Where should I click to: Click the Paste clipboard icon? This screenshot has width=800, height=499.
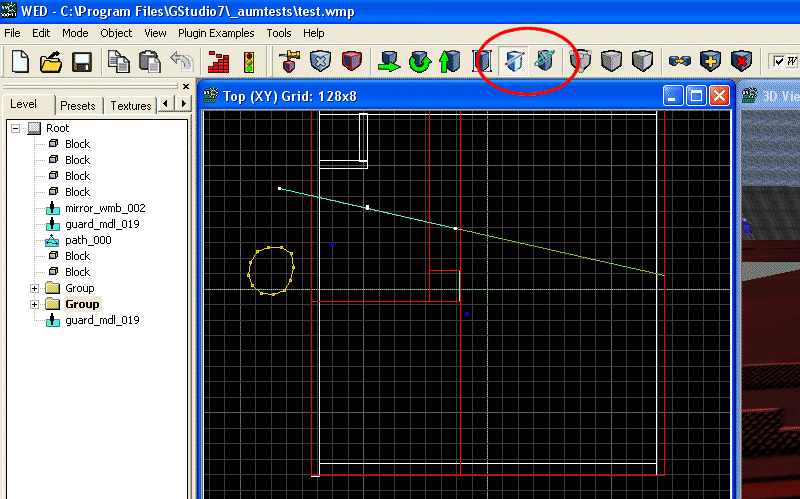149,62
